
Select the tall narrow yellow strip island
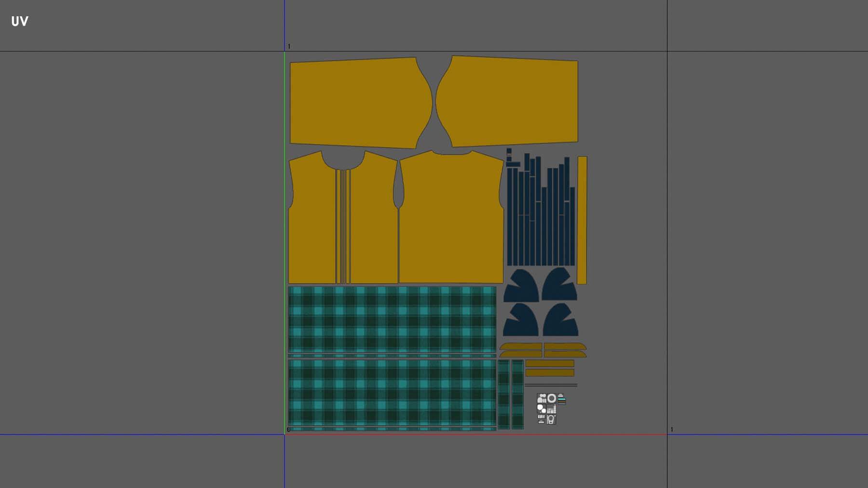pyautogui.click(x=582, y=220)
